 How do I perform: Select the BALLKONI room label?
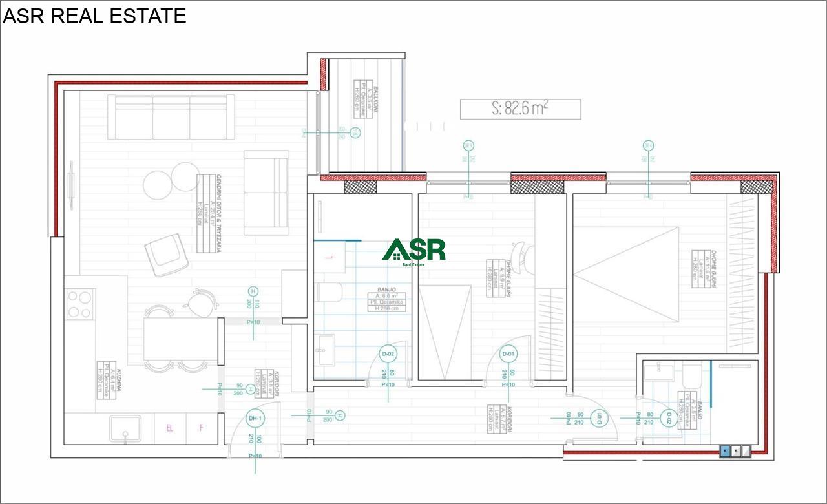[365, 97]
